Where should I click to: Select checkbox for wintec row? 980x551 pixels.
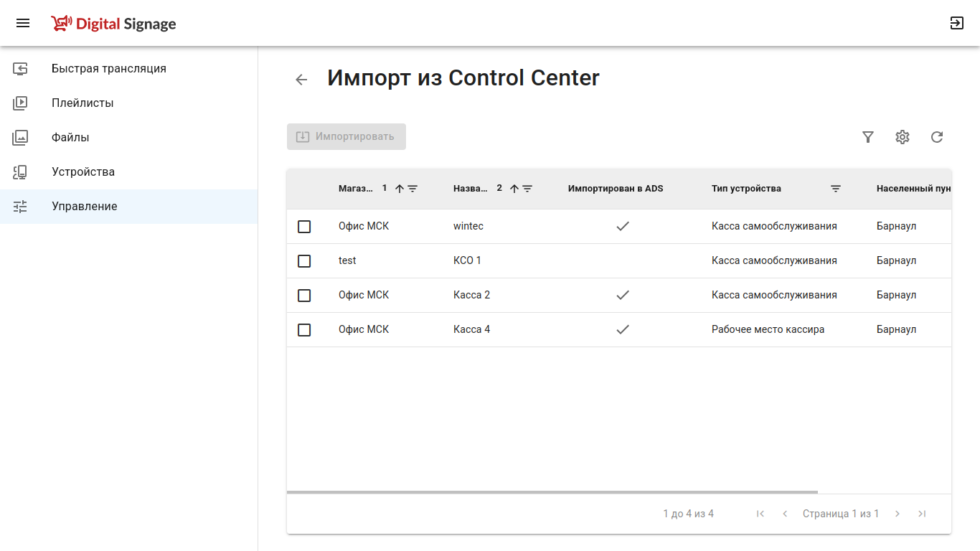(304, 227)
